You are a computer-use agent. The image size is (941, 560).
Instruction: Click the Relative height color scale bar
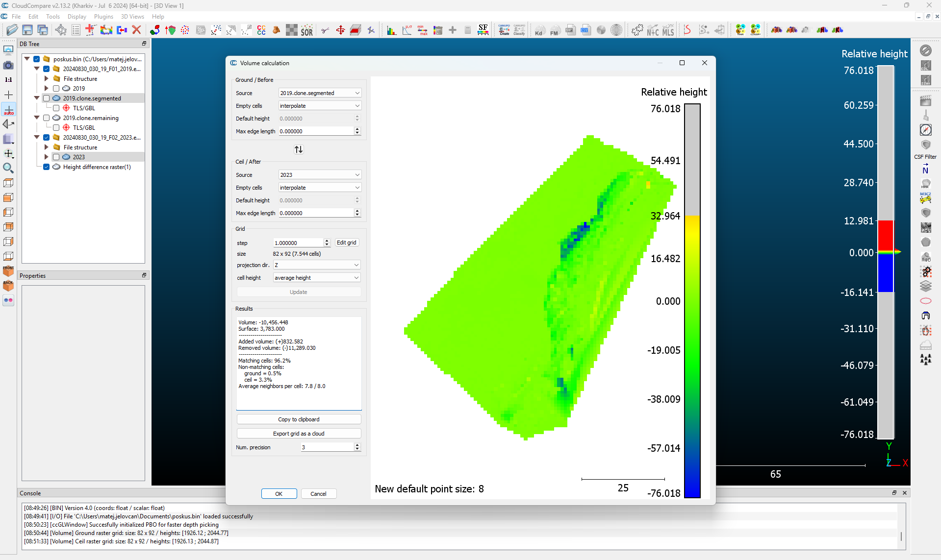pyautogui.click(x=692, y=301)
